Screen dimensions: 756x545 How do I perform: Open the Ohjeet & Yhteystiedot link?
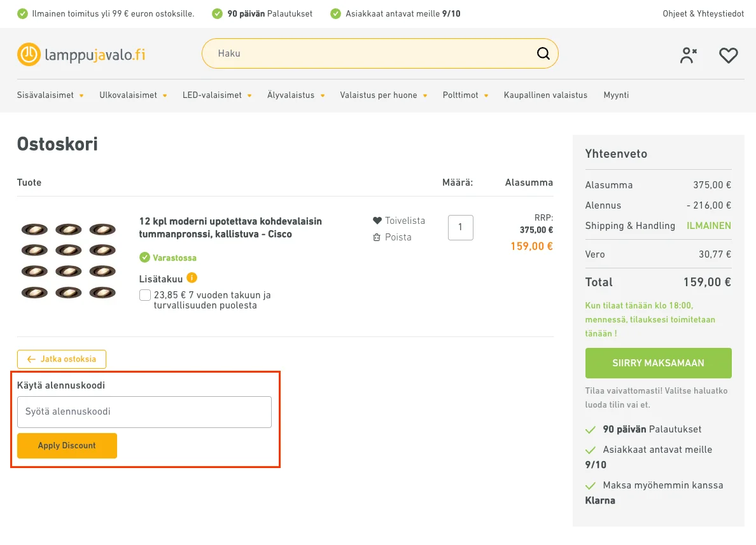703,13
